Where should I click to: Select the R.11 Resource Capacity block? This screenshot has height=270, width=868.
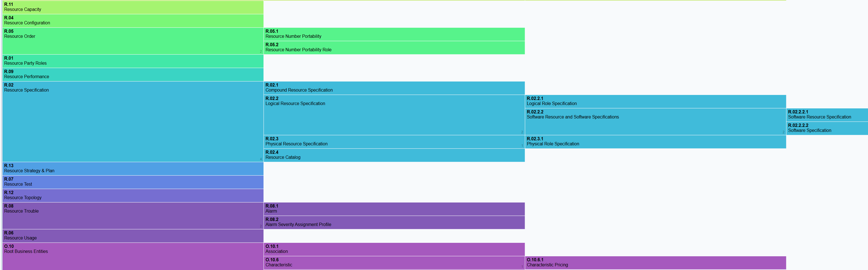tap(133, 7)
